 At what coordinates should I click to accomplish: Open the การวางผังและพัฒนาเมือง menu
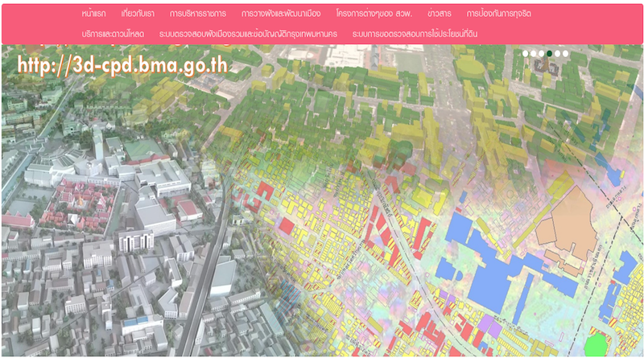(281, 14)
